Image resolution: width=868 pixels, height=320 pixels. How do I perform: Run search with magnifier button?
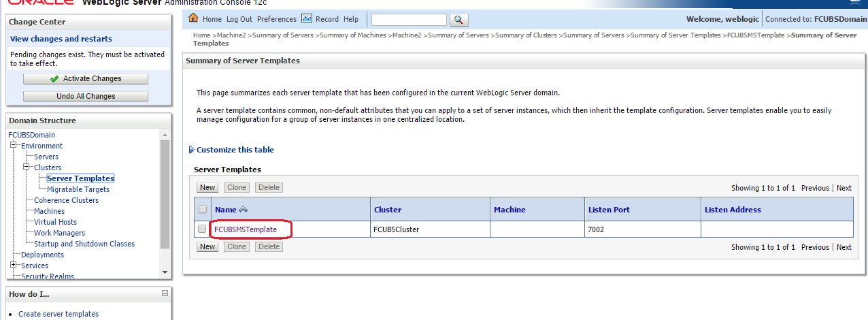[460, 20]
